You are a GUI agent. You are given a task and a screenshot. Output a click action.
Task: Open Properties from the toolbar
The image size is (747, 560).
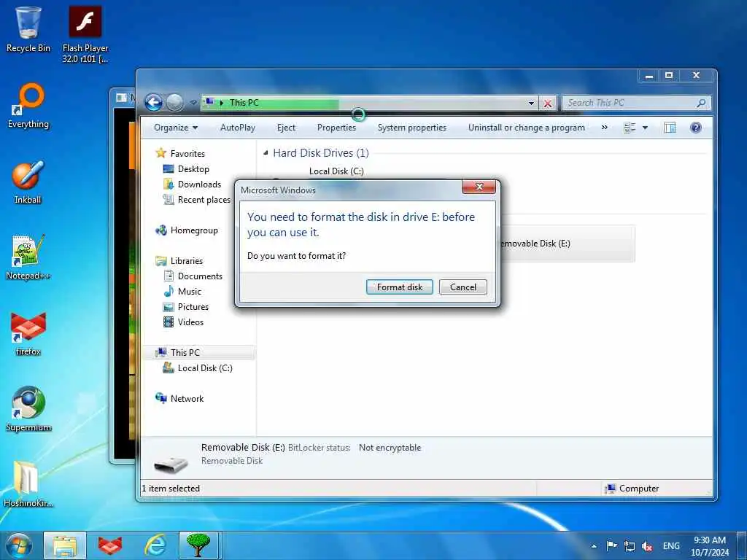336,128
